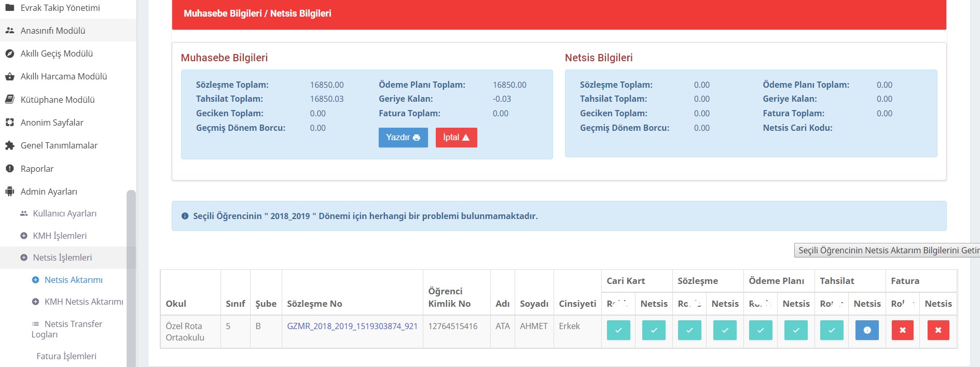The image size is (980, 367).
Task: Click the blue Tahsilat Netsis info icon
Action: point(867,330)
